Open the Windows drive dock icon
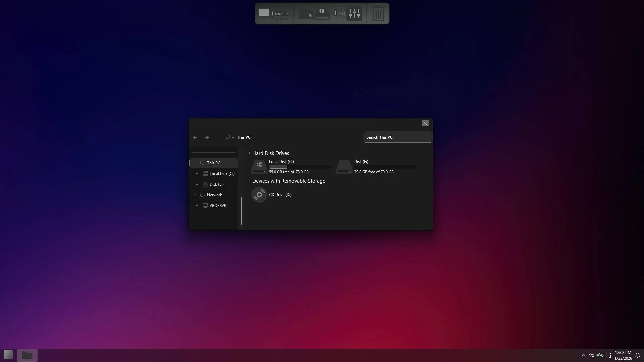644x362 pixels. [x=322, y=14]
